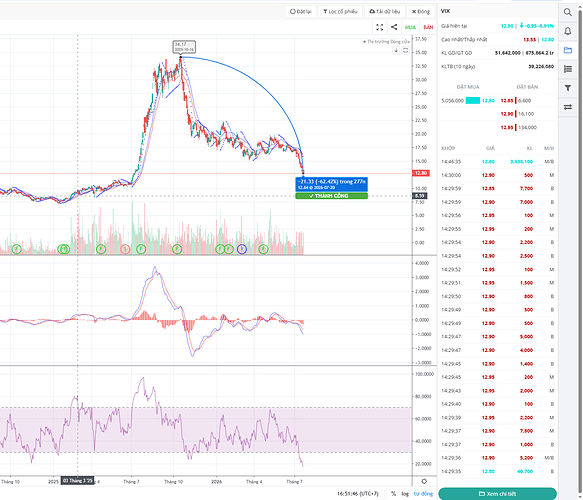Click the KHỚP column header
Image resolution: width=583 pixels, height=500 pixels.
pos(448,148)
